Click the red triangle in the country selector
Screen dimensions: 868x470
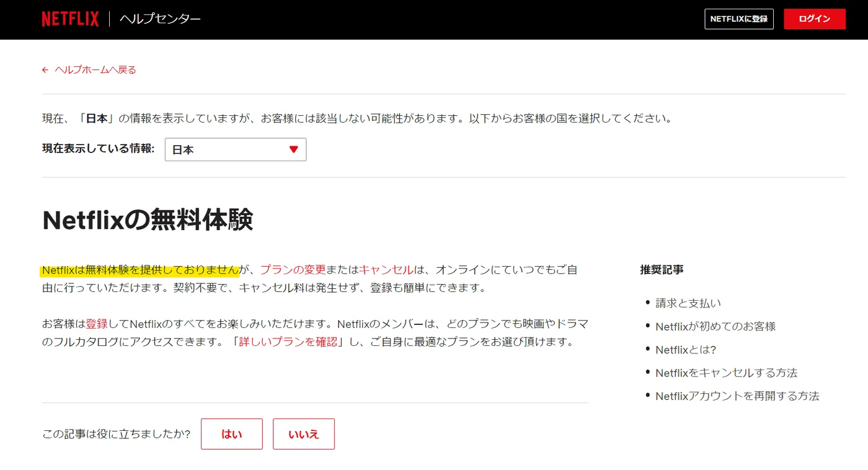[x=294, y=149]
